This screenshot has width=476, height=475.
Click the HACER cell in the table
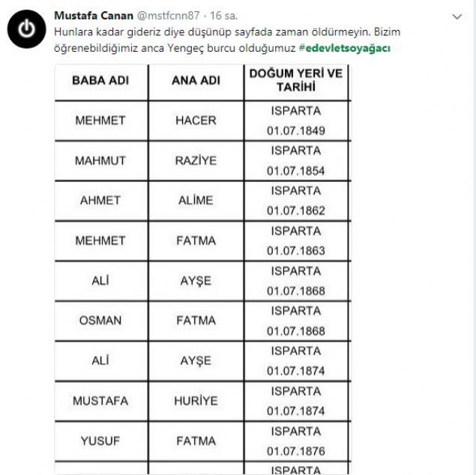point(196,121)
